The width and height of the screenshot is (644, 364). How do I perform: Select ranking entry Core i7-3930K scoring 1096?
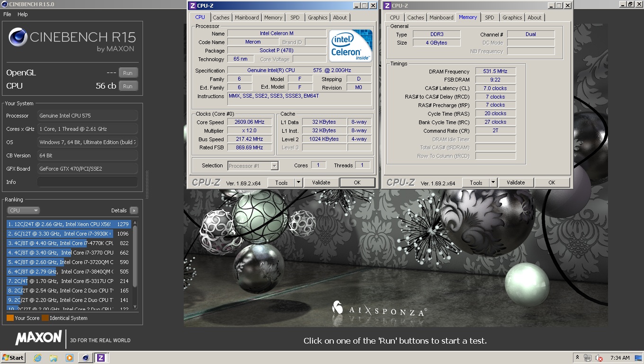(69, 234)
